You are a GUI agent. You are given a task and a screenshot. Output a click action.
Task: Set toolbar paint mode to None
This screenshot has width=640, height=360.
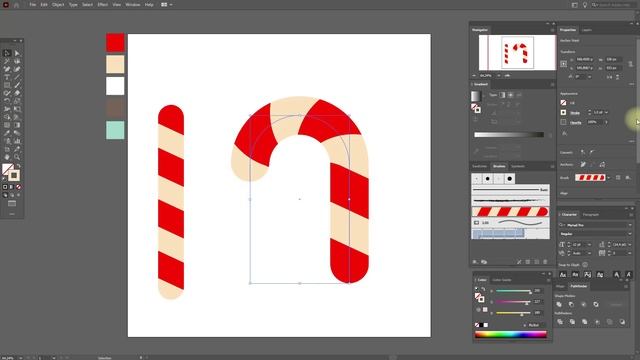tap(18, 187)
